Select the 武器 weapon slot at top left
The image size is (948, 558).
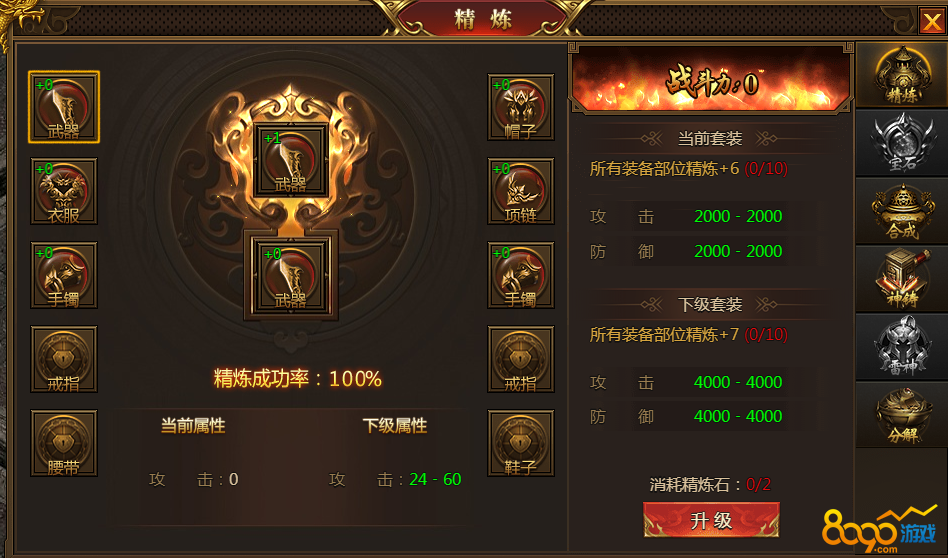(x=63, y=107)
